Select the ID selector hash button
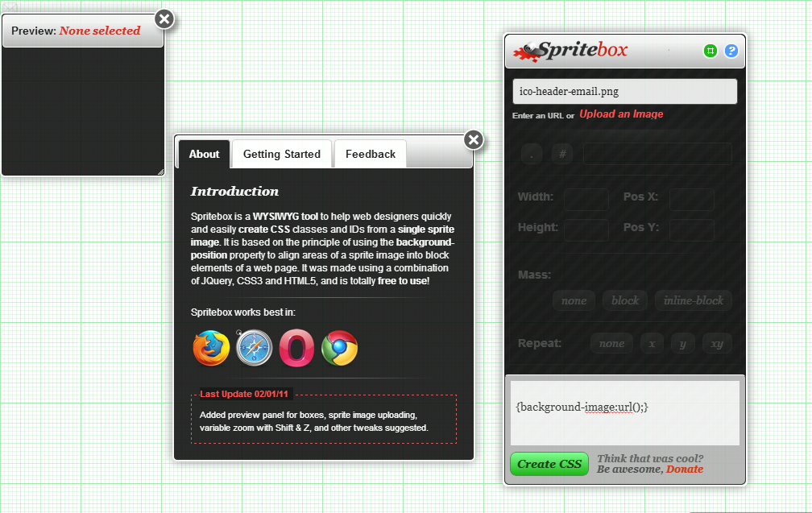 point(561,153)
